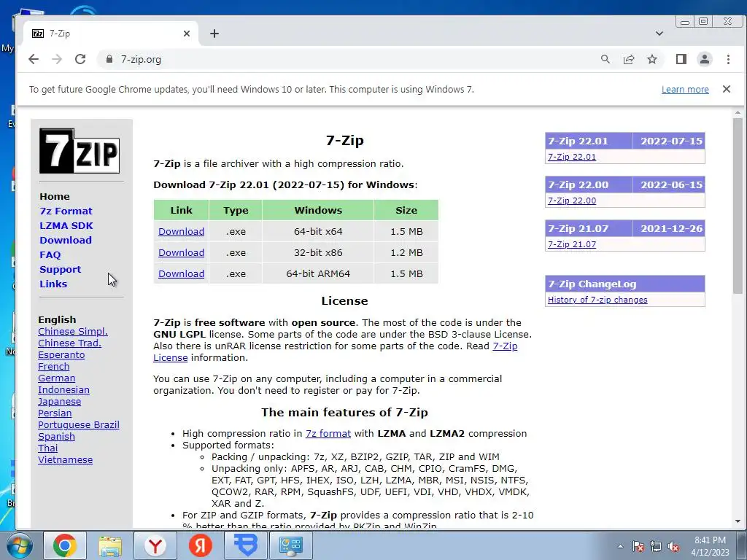Open the 7-Zip 22.00 news link

pos(572,201)
